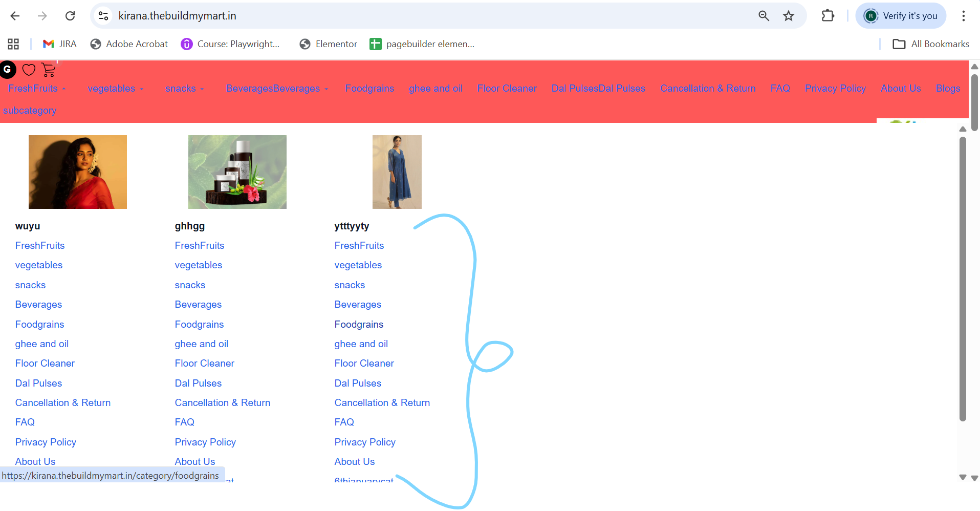This screenshot has height=511, width=980.
Task: Click Foodgrains under the wuyu column
Action: coord(39,325)
